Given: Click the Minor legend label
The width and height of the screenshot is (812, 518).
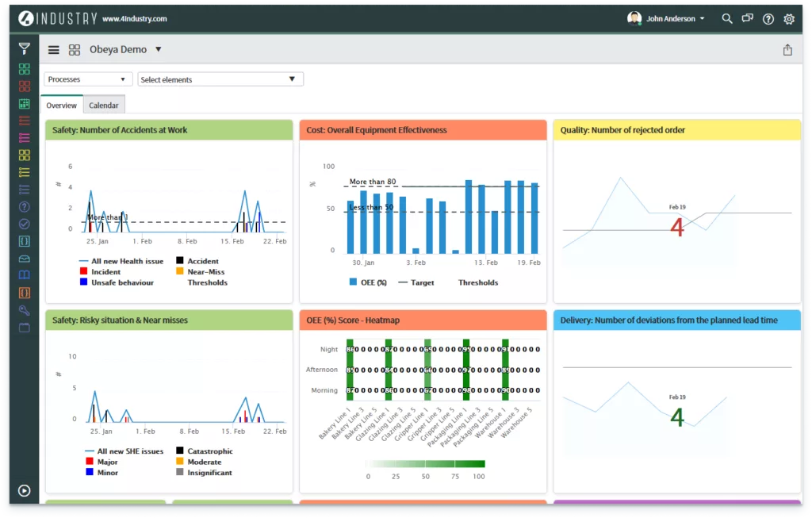Looking at the screenshot, I should (x=108, y=473).
